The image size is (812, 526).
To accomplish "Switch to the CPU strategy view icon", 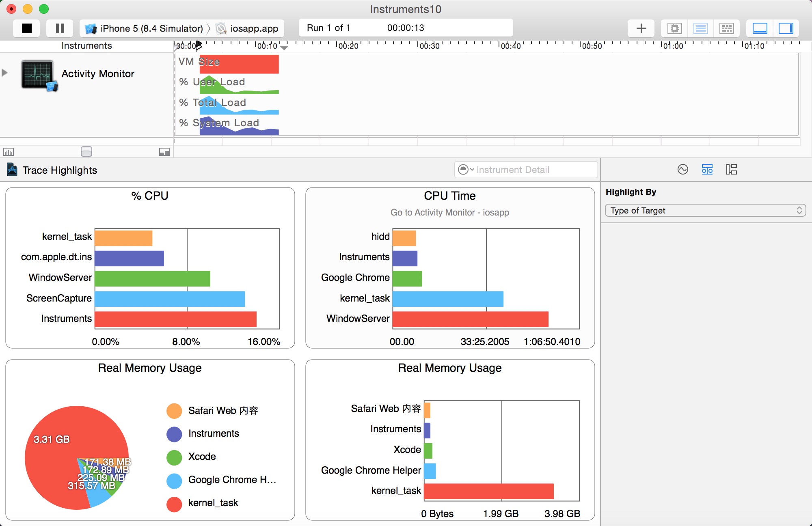I will pos(674,28).
